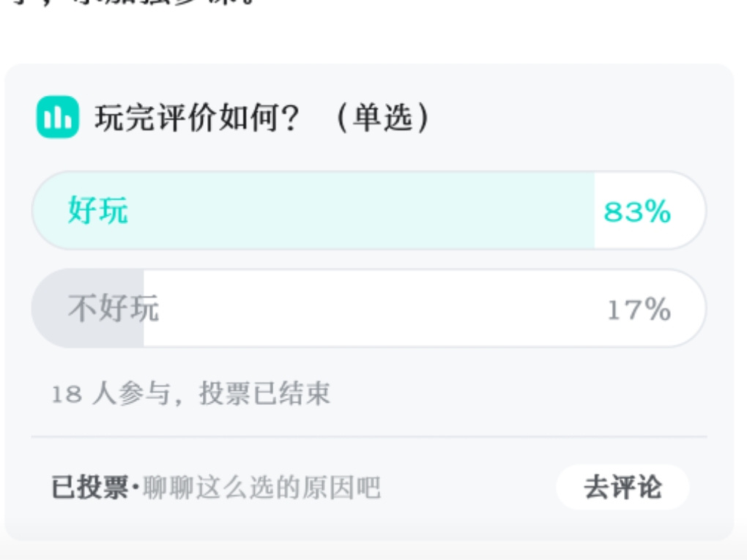Select the "不好玩" poll option

point(369,308)
